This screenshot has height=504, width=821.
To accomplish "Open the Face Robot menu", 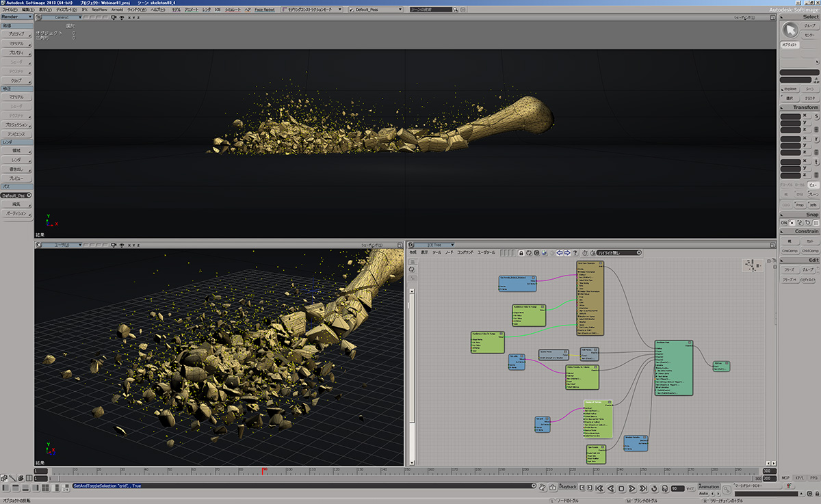I will [x=264, y=10].
